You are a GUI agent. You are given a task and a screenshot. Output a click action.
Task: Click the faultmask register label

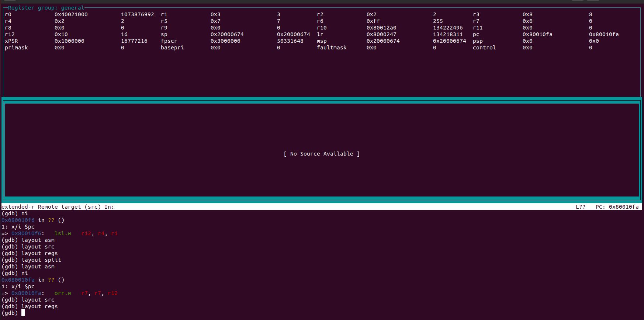click(x=331, y=48)
